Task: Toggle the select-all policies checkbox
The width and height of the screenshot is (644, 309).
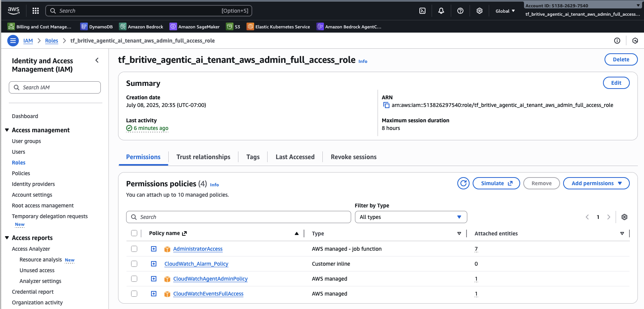Action: click(134, 233)
